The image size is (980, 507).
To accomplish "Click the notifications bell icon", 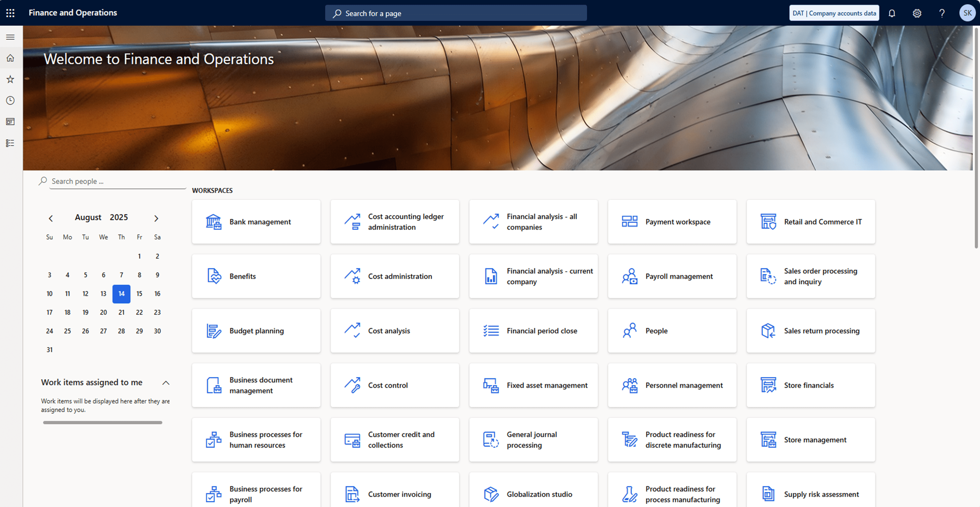I will pos(891,13).
